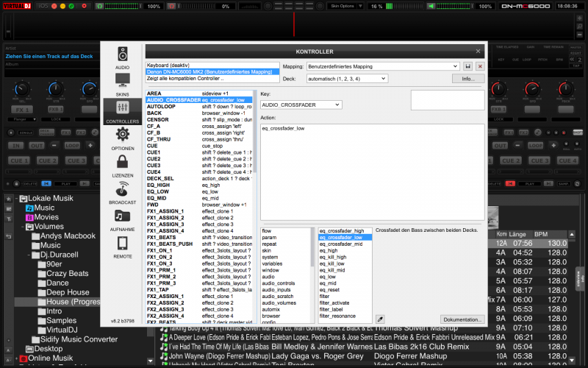Select eq_kill_low action
The width and height of the screenshot is (588, 368).
click(x=332, y=263)
